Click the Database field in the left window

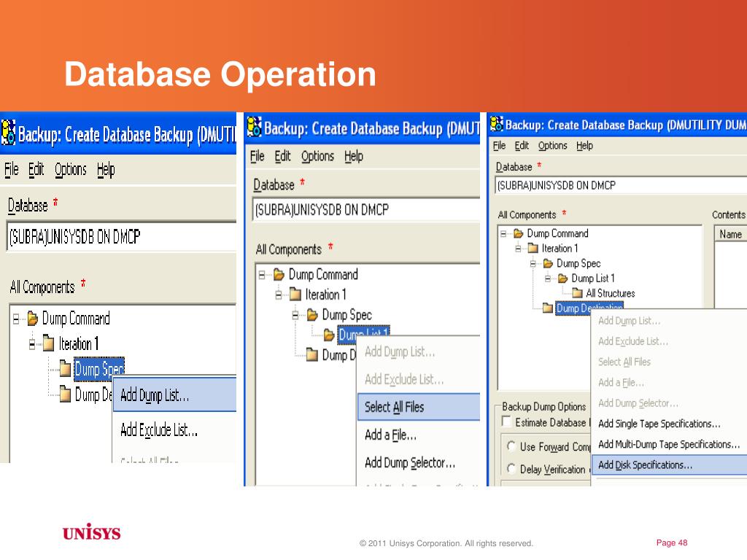coord(122,236)
